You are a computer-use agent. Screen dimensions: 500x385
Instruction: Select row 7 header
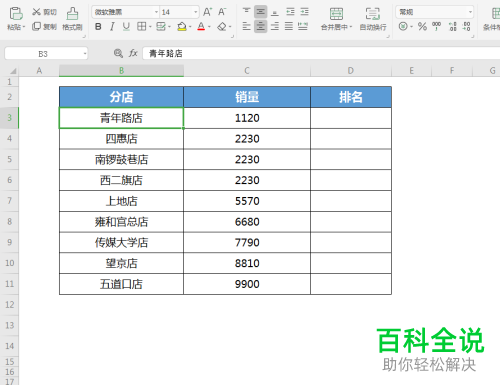[9, 201]
